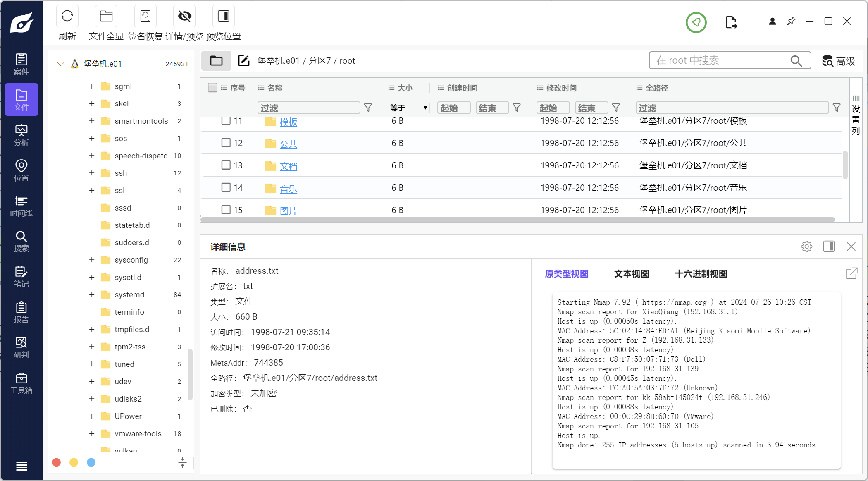The width and height of the screenshot is (868, 481).
Task: Open the 音乐 folder link
Action: 289,189
